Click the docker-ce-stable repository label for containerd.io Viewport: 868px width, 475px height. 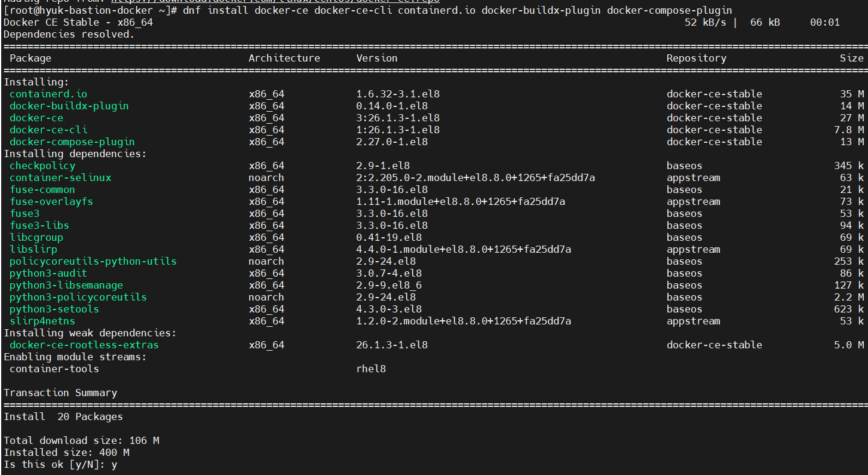(714, 94)
